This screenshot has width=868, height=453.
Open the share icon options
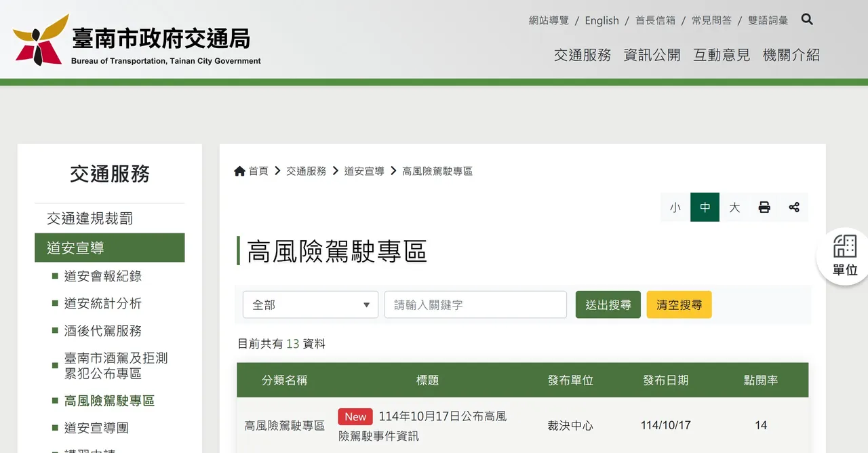pyautogui.click(x=794, y=208)
